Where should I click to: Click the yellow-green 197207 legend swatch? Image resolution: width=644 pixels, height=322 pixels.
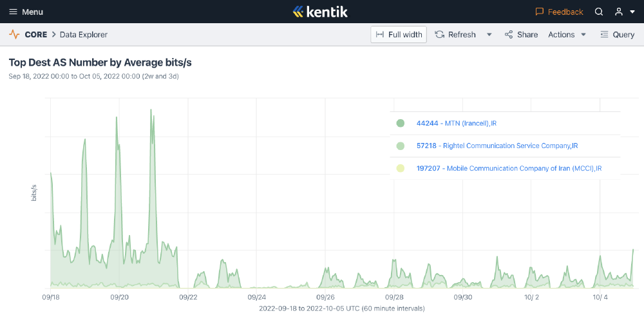pyautogui.click(x=400, y=168)
